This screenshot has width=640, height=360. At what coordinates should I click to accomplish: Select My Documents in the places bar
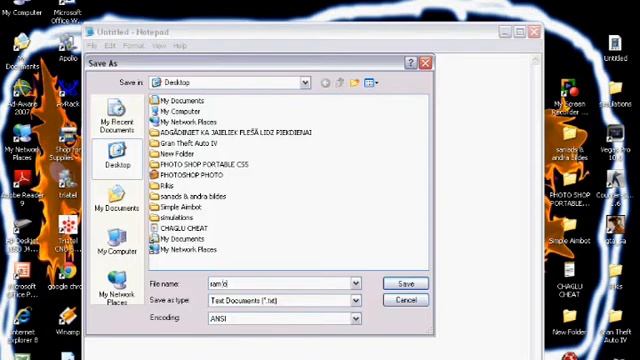click(x=117, y=199)
